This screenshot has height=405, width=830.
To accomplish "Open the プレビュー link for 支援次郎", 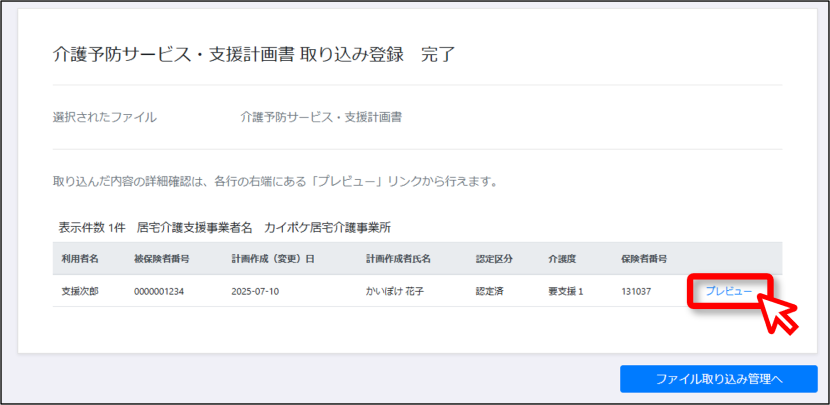I will click(728, 291).
